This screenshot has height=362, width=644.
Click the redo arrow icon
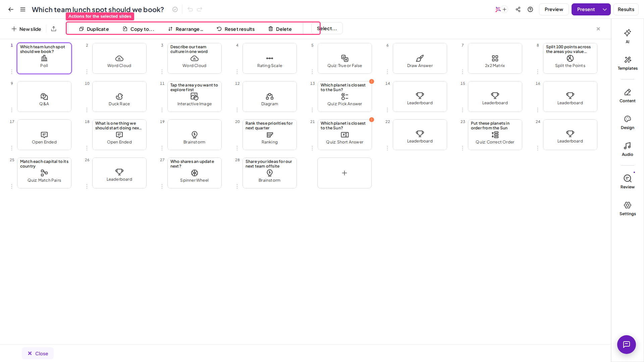coord(200,9)
